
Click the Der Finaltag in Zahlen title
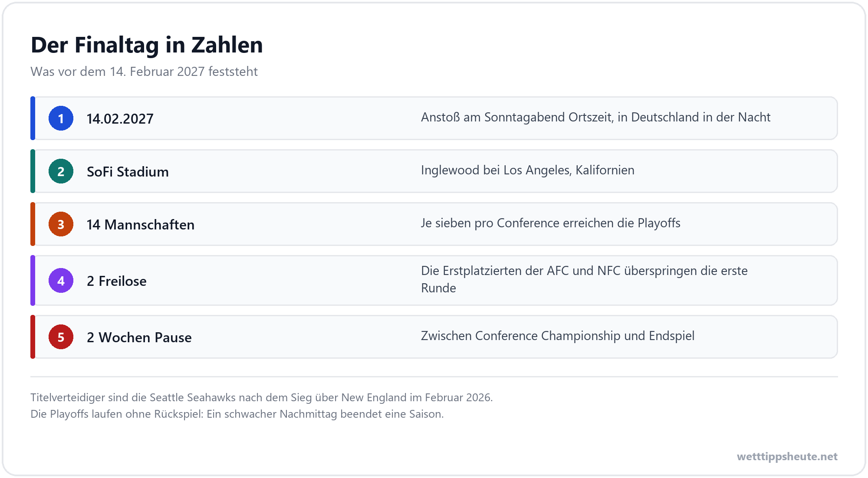[x=147, y=45]
